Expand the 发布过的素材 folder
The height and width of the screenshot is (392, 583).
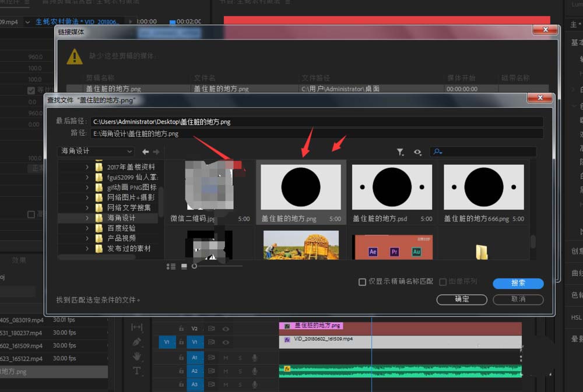point(87,249)
